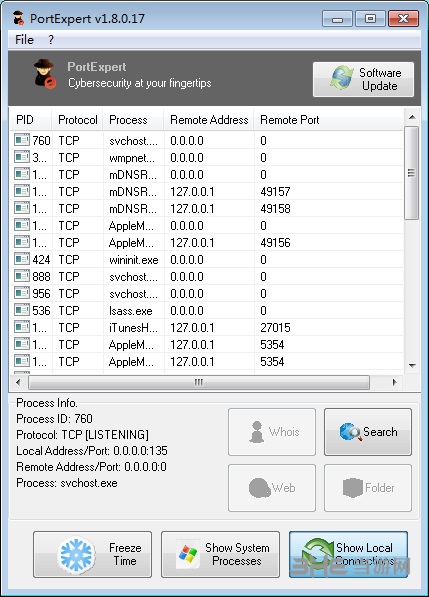Image resolution: width=429 pixels, height=597 pixels.
Task: Click the Web button
Action: click(x=272, y=488)
